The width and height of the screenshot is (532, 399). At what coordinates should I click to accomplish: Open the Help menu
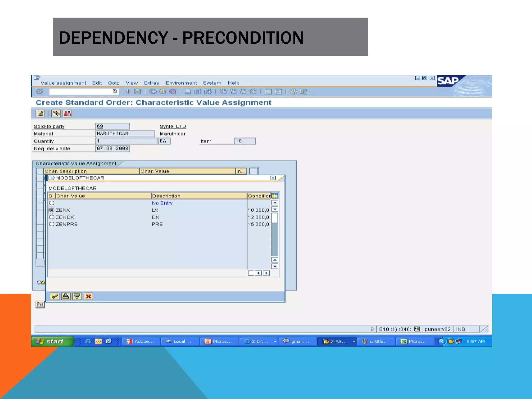(233, 83)
